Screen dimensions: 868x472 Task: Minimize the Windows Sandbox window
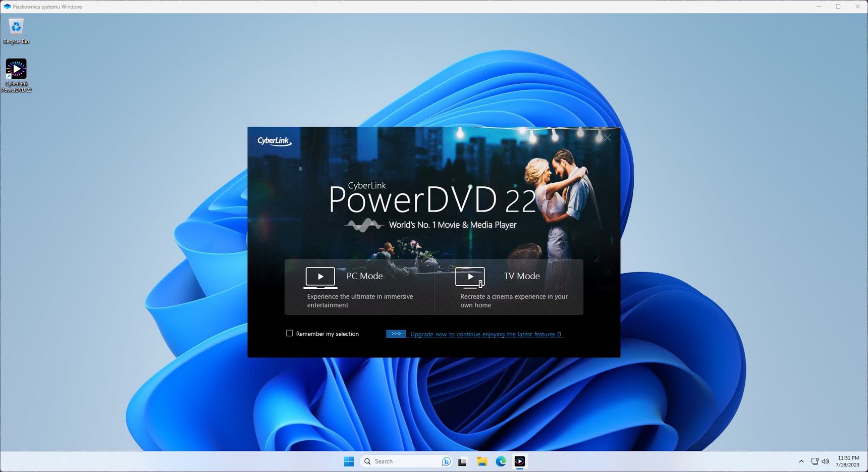pyautogui.click(x=819, y=7)
